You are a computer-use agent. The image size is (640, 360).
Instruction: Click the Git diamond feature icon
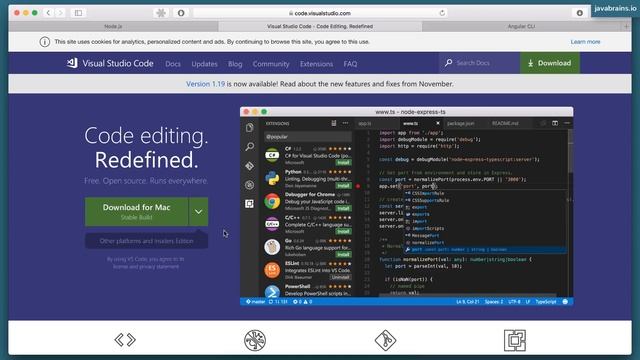point(385,340)
